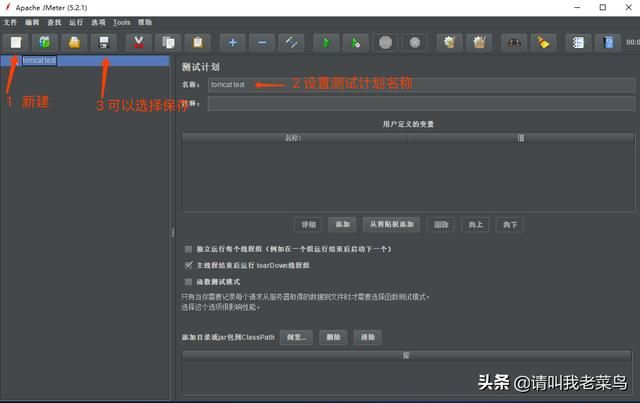The height and width of the screenshot is (403, 640).
Task: Open the 编辑 menu
Action: pos(32,22)
